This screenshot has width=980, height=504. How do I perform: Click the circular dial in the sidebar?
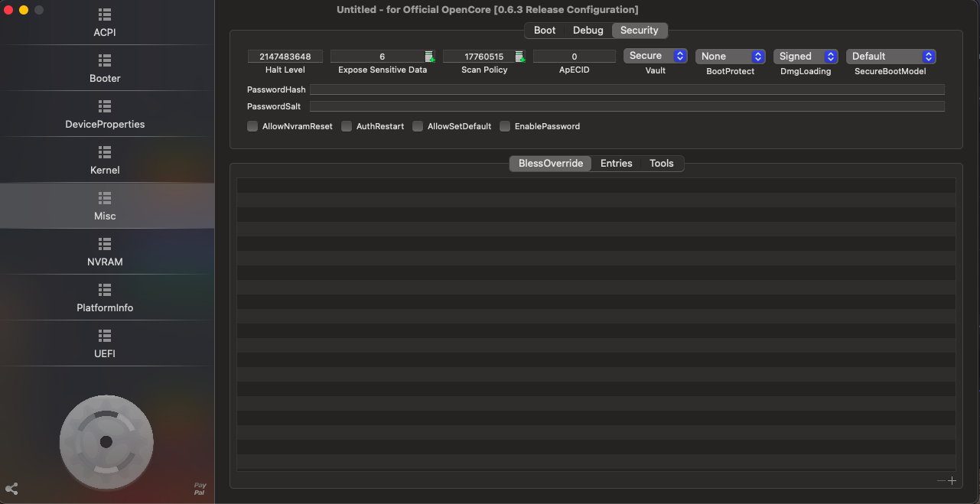point(106,442)
